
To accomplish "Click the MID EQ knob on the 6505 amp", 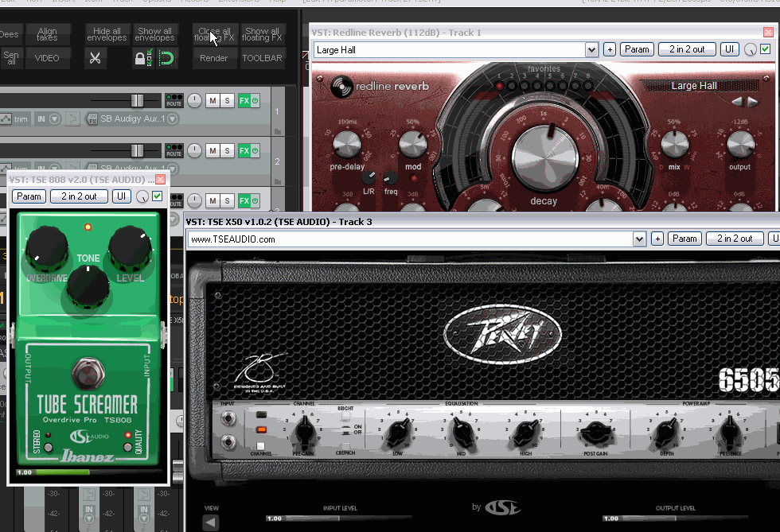I will coord(462,432).
